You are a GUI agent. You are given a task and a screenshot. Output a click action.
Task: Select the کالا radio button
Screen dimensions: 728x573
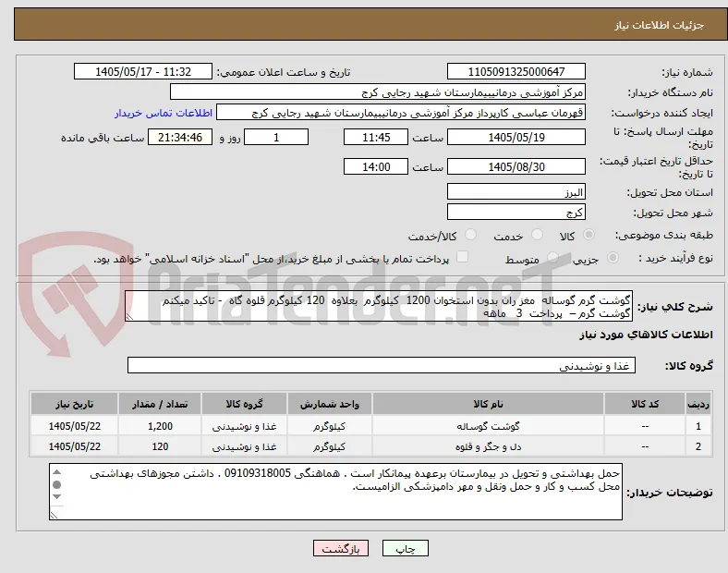[588, 235]
